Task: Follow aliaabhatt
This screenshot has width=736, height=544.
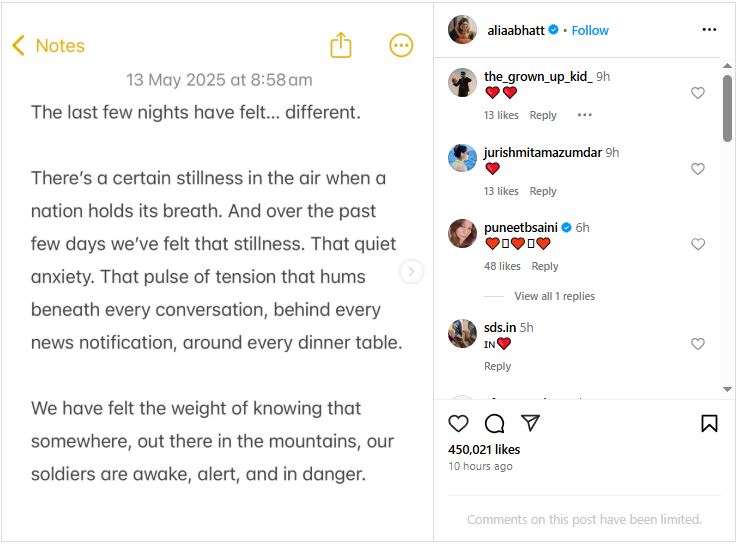Action: click(590, 31)
